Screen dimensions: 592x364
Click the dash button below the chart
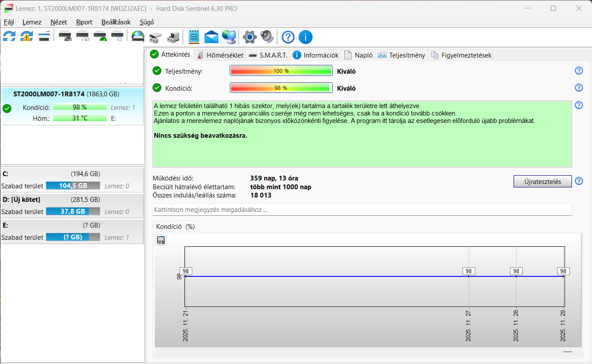tap(568, 351)
